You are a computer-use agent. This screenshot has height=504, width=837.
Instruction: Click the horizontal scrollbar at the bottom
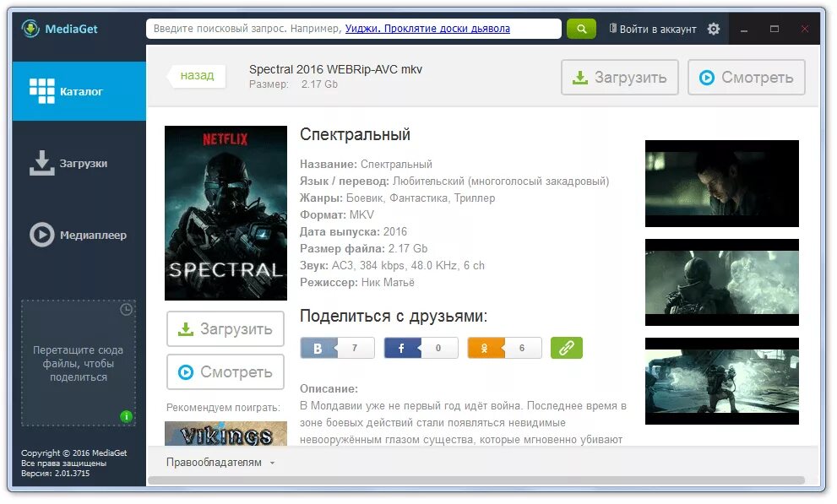(x=476, y=480)
